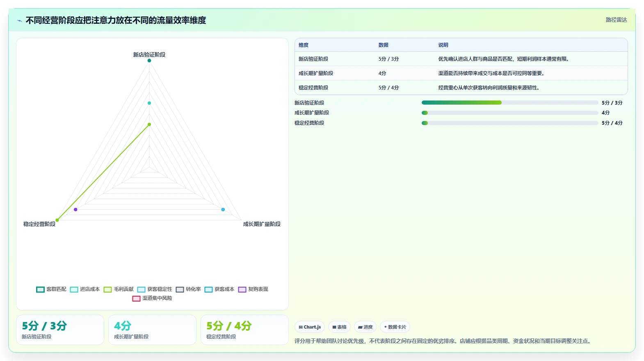Click the top radar point at 新店验证阶段
This screenshot has height=361, width=644.
coord(149,60)
